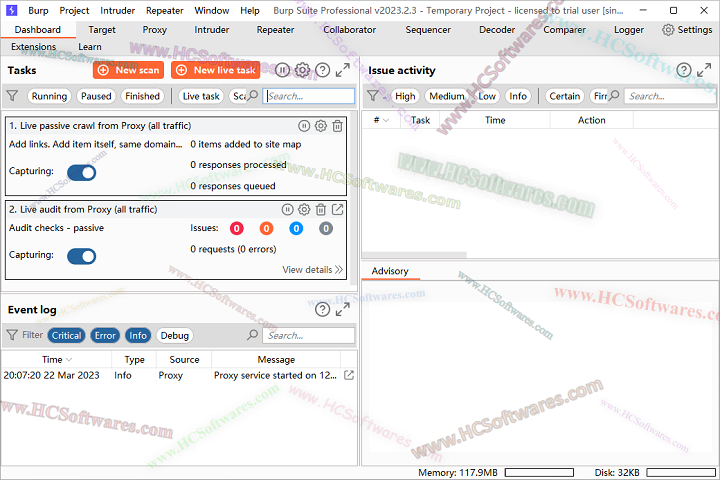The image size is (720, 480).
Task: Toggle the Finished tasks filter
Action: tap(142, 96)
